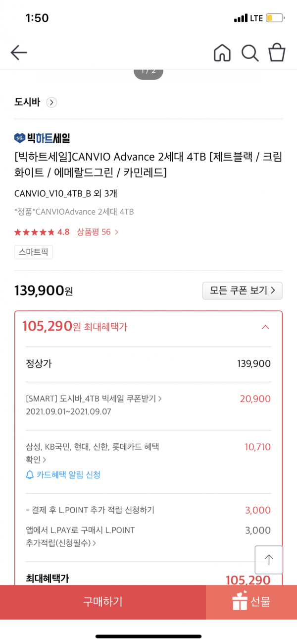Open search with magnifier icon
The width and height of the screenshot is (297, 644).
(x=250, y=53)
